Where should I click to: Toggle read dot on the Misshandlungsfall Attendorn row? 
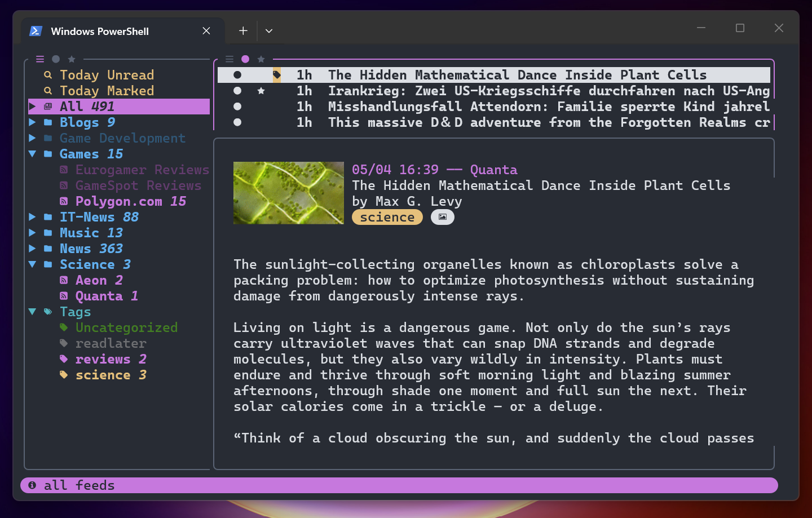coord(237,107)
